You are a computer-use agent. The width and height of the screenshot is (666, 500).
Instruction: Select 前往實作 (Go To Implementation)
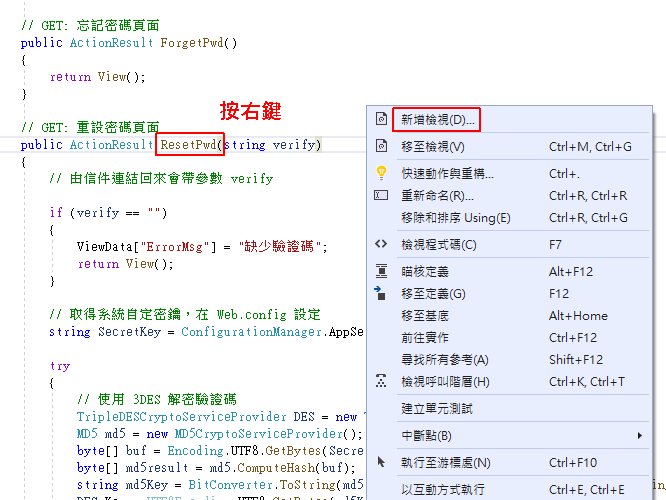tap(424, 338)
